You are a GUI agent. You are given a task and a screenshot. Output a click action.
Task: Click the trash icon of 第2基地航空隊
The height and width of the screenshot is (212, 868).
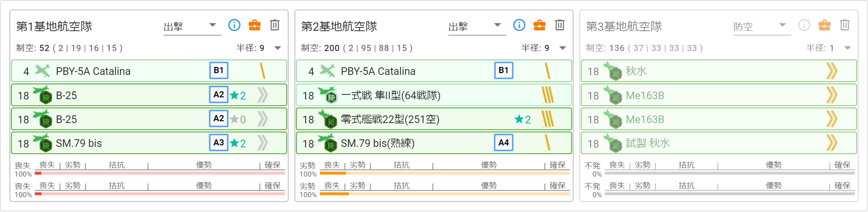coord(560,25)
